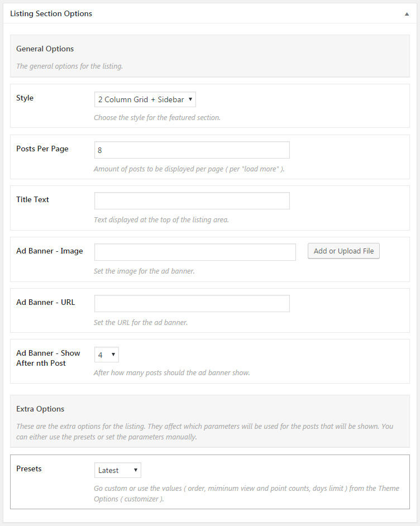
Task: Click the 'Choose the style' help text
Action: (x=157, y=118)
